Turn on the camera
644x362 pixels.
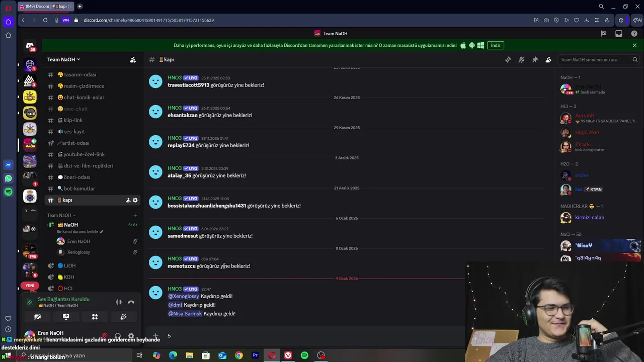37,317
